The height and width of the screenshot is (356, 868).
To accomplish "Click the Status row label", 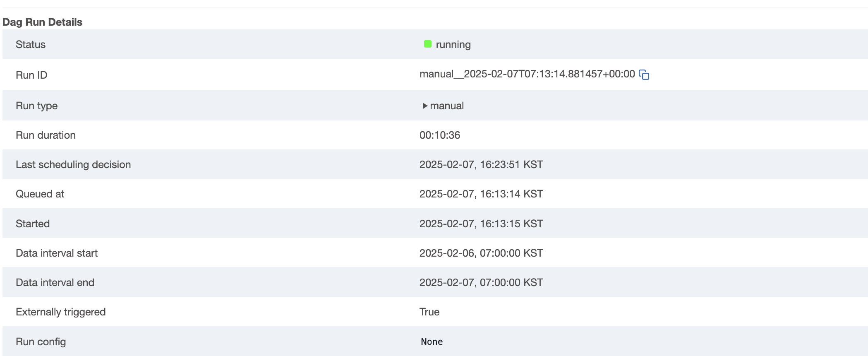I will (31, 45).
